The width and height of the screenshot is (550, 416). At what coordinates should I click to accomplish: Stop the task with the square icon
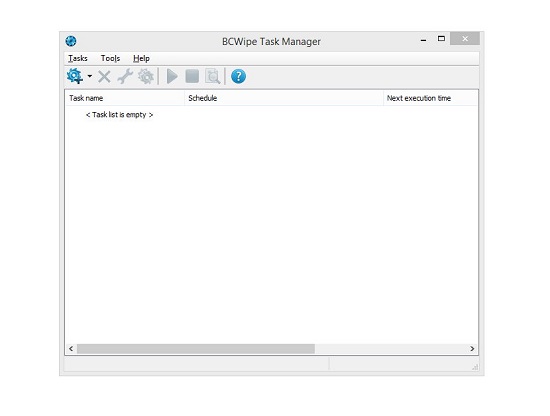coord(192,76)
